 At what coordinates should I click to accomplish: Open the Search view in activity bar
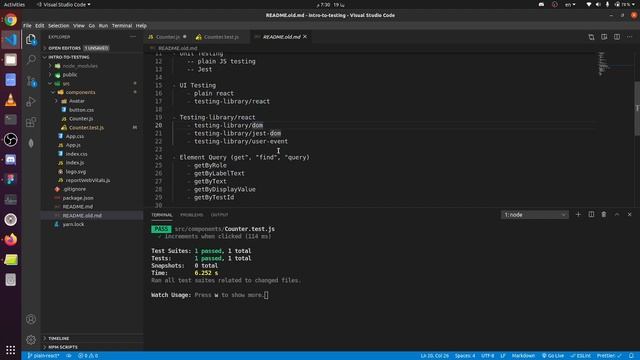click(x=31, y=60)
